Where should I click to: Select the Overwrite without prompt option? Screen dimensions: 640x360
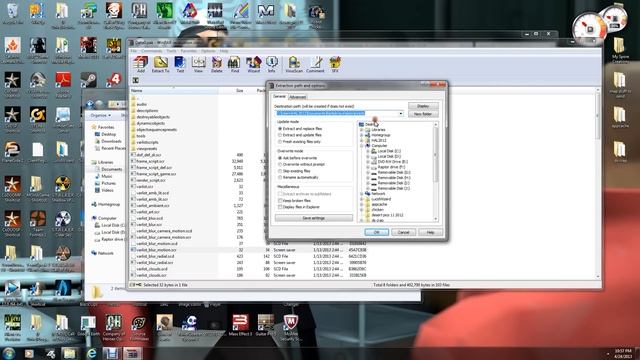pyautogui.click(x=301, y=164)
